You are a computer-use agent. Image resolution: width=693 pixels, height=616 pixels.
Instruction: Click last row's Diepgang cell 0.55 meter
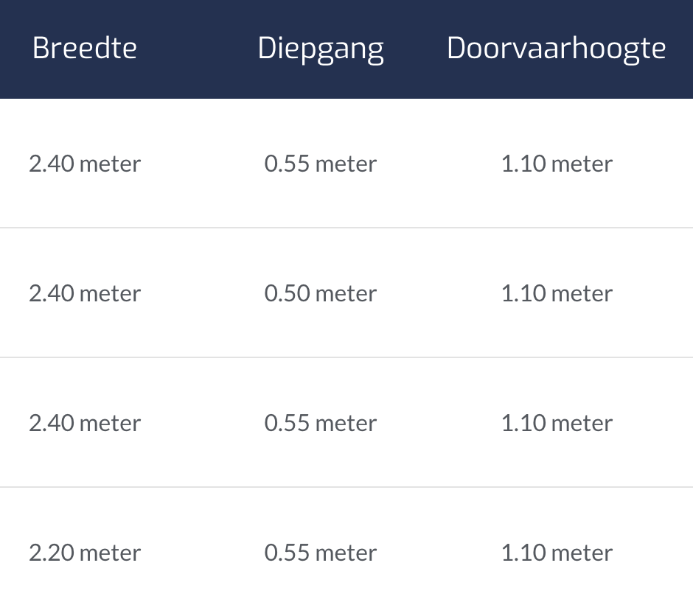(x=321, y=553)
